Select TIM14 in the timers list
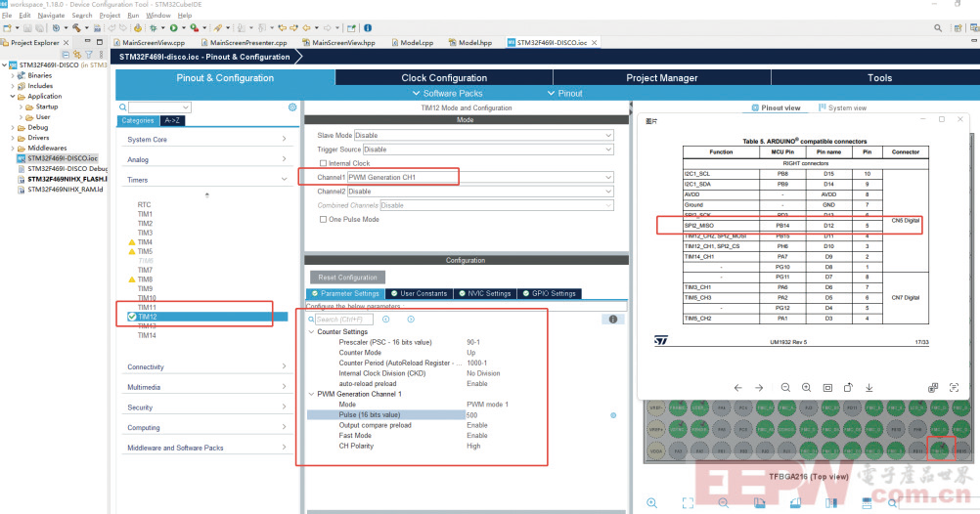 coord(147,335)
